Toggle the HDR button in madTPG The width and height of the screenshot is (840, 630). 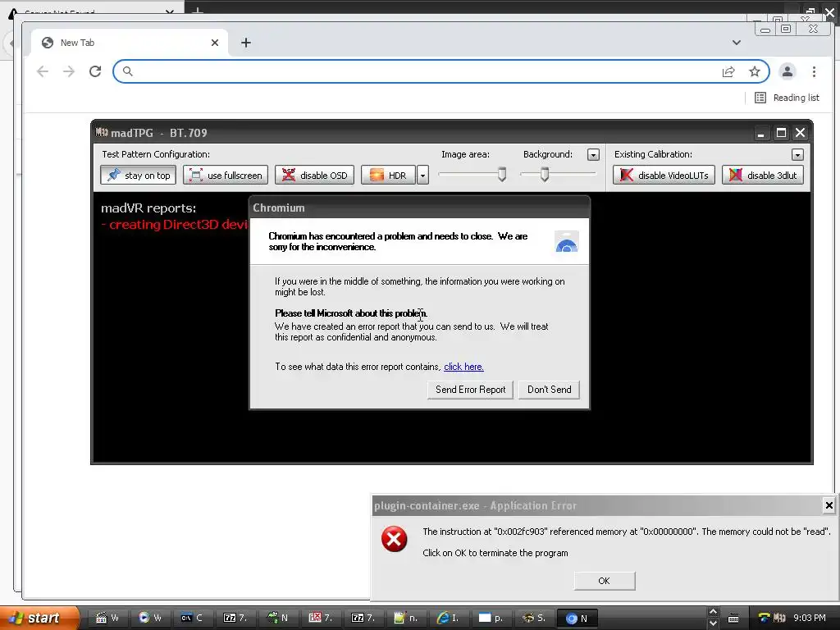tap(388, 176)
